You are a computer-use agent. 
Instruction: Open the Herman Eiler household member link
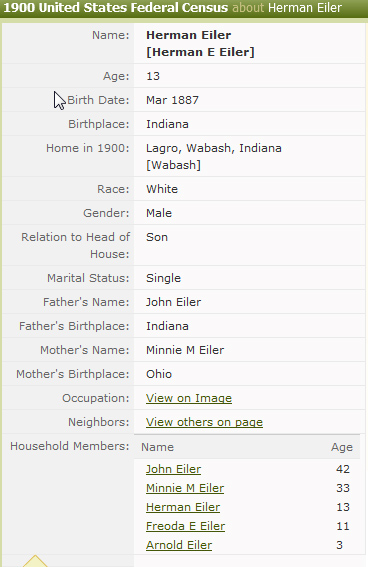coord(183,507)
